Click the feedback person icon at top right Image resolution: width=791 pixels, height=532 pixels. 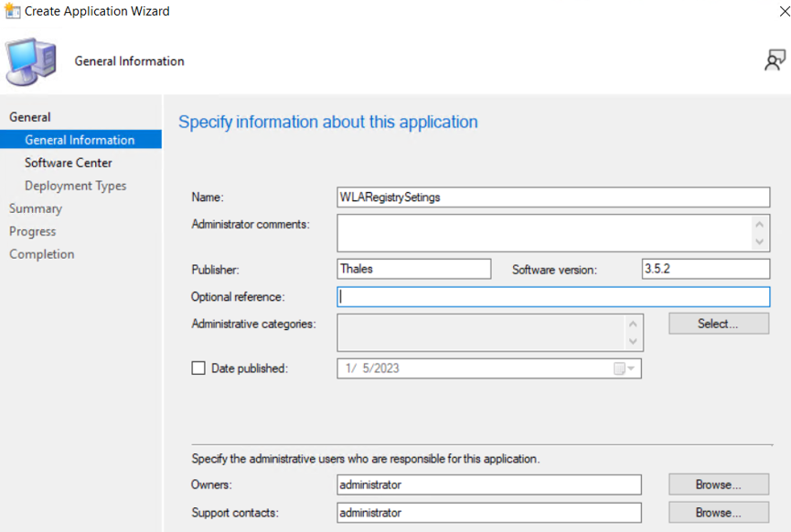click(x=775, y=60)
